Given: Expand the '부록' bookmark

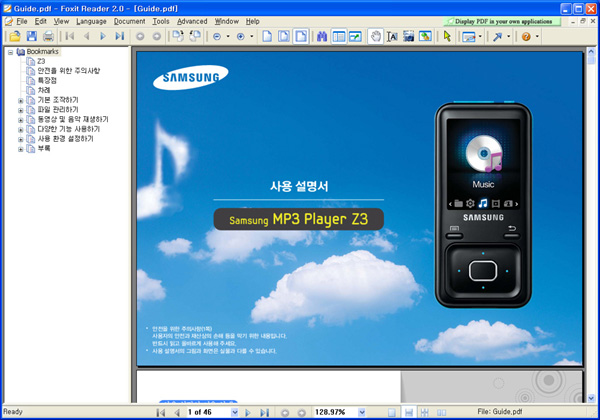Looking at the screenshot, I should pos(21,149).
